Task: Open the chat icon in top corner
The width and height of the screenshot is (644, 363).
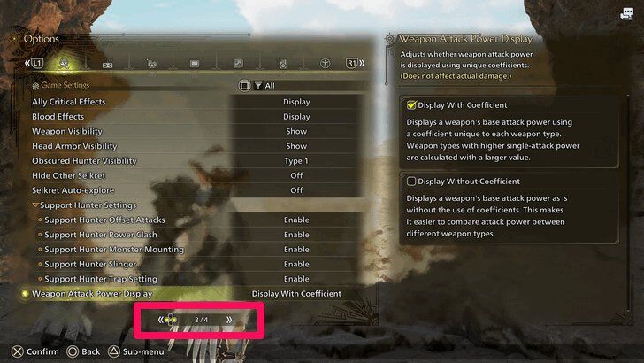Action: coord(626,14)
